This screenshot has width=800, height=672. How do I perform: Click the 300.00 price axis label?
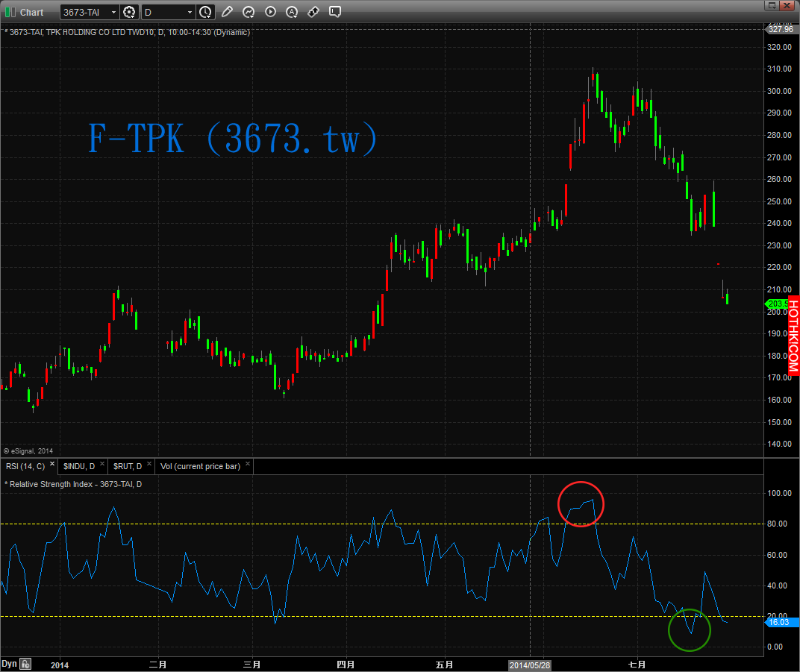779,91
